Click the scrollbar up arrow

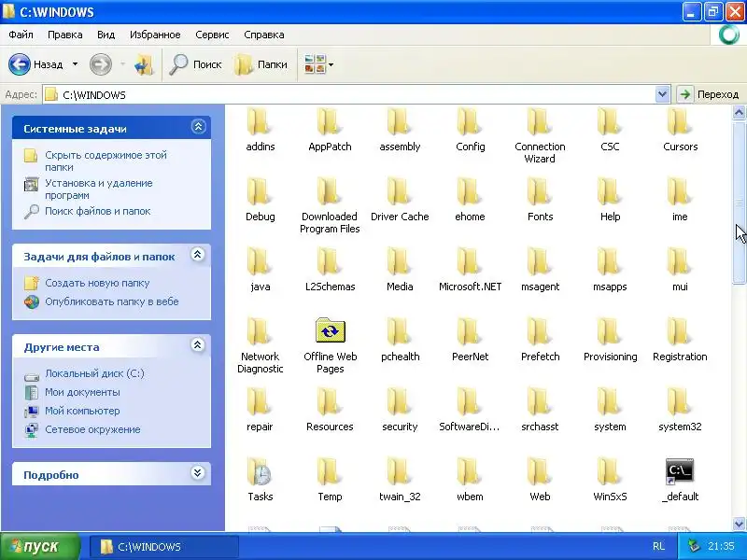pos(739,113)
